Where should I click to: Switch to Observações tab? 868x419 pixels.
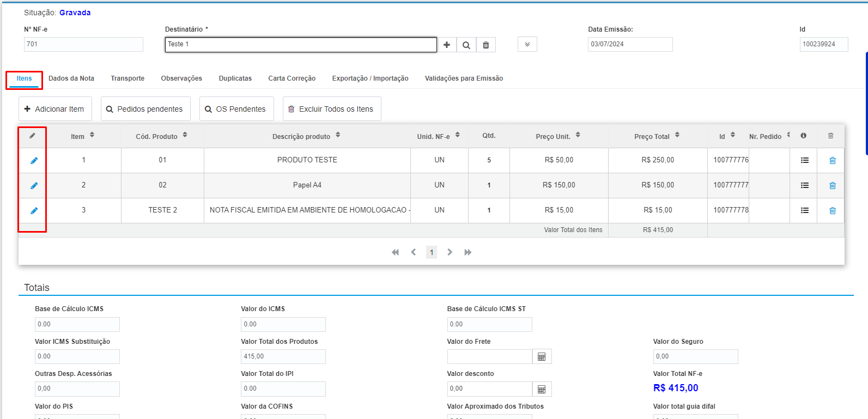tap(181, 78)
